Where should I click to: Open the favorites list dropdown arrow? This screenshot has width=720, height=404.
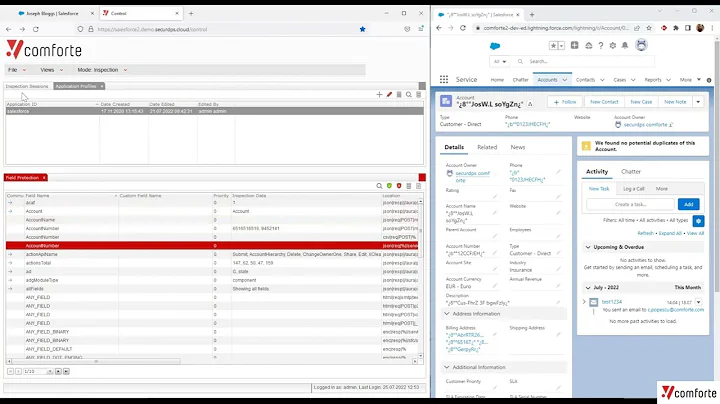coord(561,45)
